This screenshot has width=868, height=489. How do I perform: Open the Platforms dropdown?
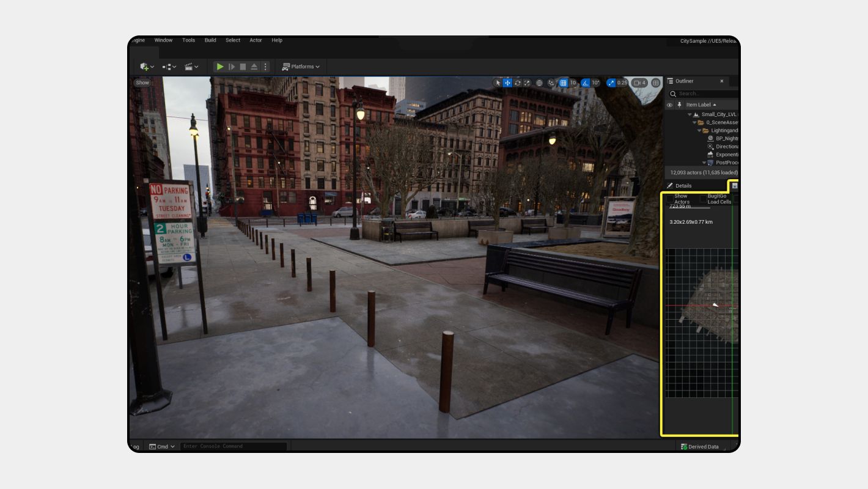click(301, 67)
